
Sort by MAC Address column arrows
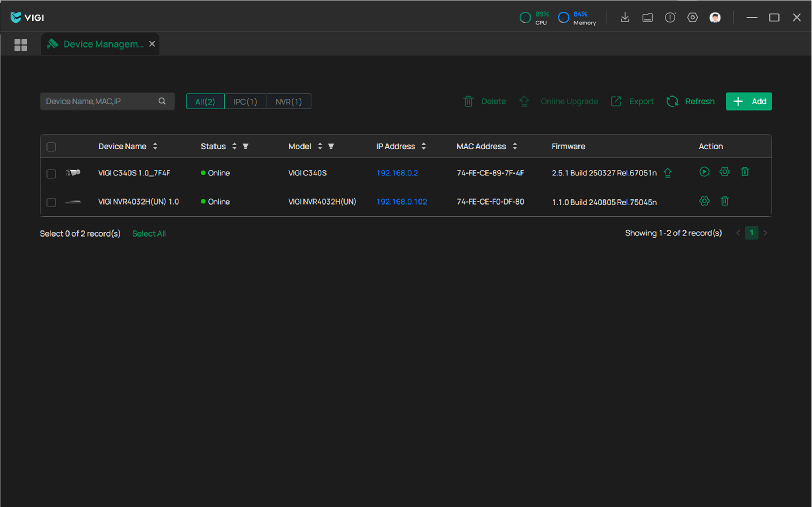pyautogui.click(x=515, y=146)
